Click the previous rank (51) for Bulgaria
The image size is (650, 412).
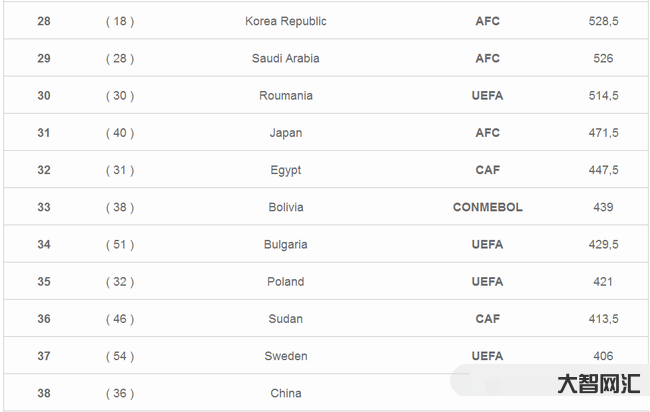120,244
